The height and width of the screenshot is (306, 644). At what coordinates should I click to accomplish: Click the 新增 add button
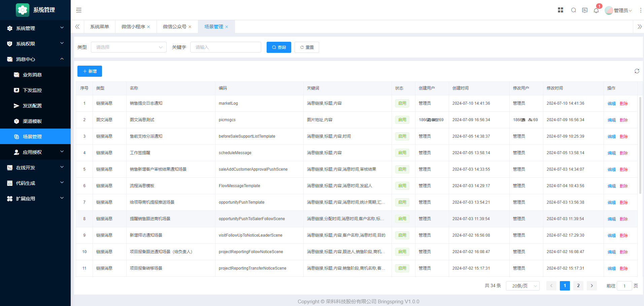click(90, 71)
